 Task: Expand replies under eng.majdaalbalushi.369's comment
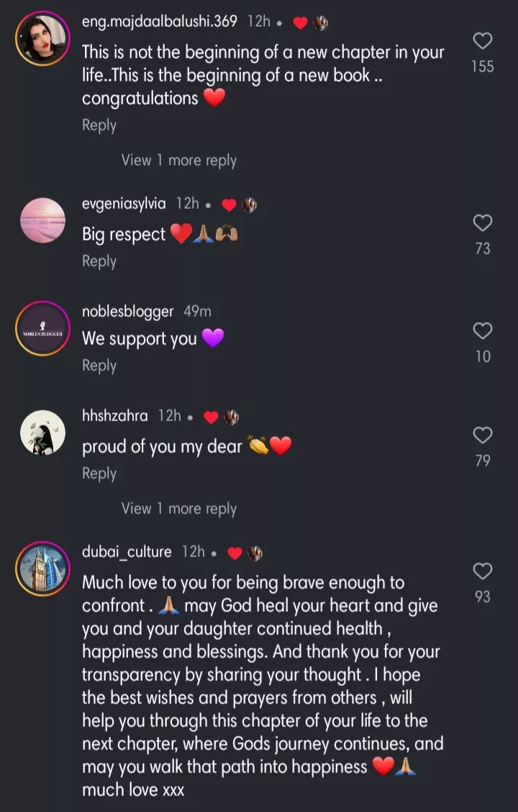coord(178,161)
